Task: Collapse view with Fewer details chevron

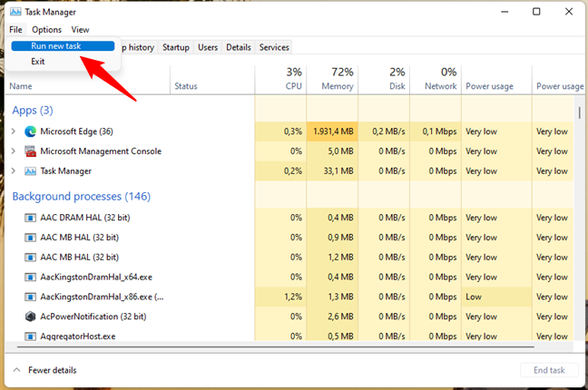Action: [x=16, y=370]
